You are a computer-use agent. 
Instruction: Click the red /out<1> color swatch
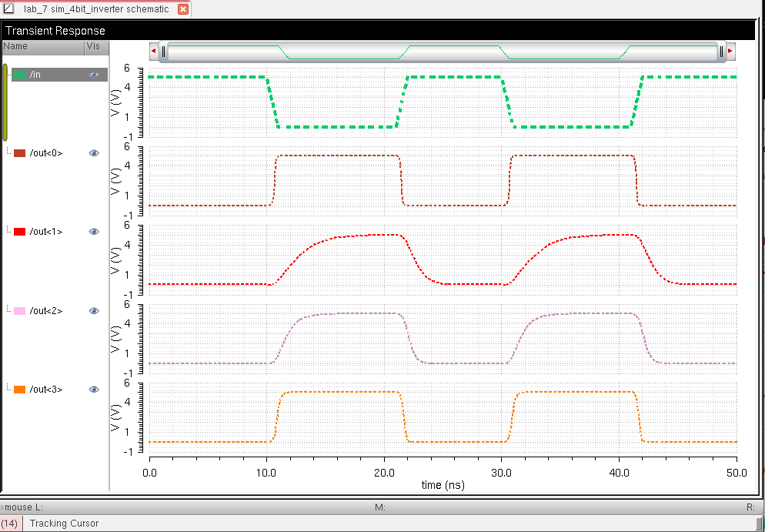19,232
